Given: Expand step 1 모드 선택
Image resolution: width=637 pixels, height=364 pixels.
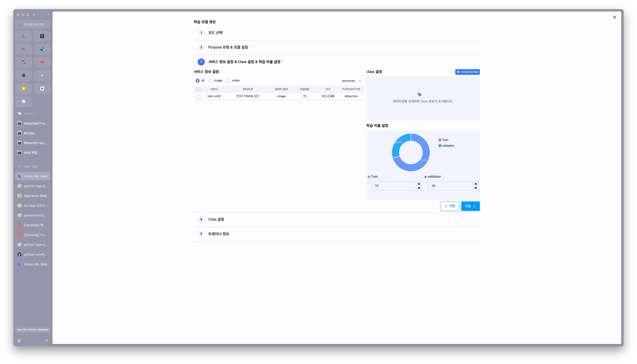Looking at the screenshot, I should coord(336,33).
